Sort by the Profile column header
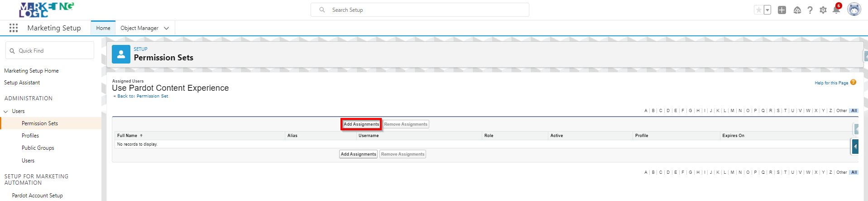Viewport: 868px width, 201px height. pos(642,136)
